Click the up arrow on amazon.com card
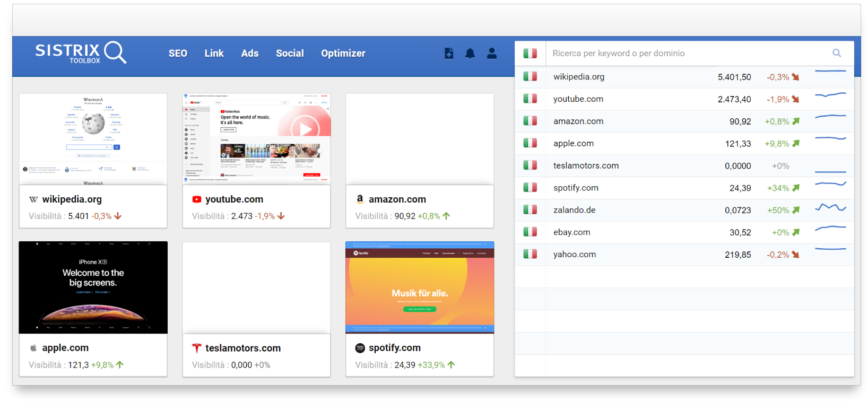Viewport: 868px width, 402px height. 446,216
